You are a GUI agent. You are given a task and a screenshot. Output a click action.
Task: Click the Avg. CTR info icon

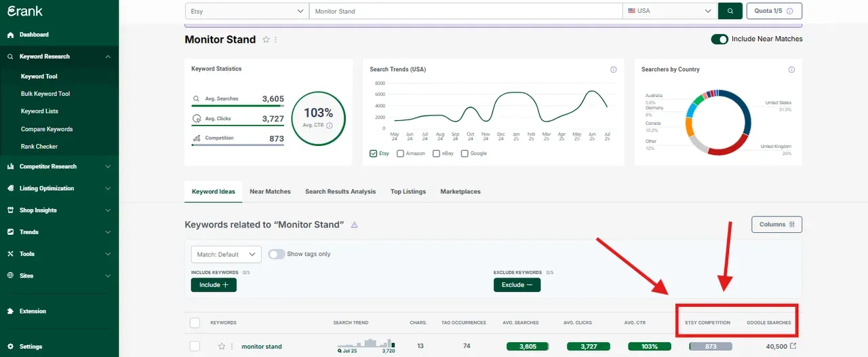point(330,126)
